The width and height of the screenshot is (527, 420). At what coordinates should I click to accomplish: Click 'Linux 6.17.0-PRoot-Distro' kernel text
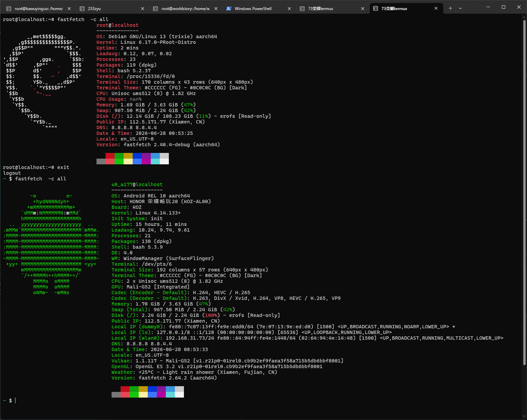point(158,42)
